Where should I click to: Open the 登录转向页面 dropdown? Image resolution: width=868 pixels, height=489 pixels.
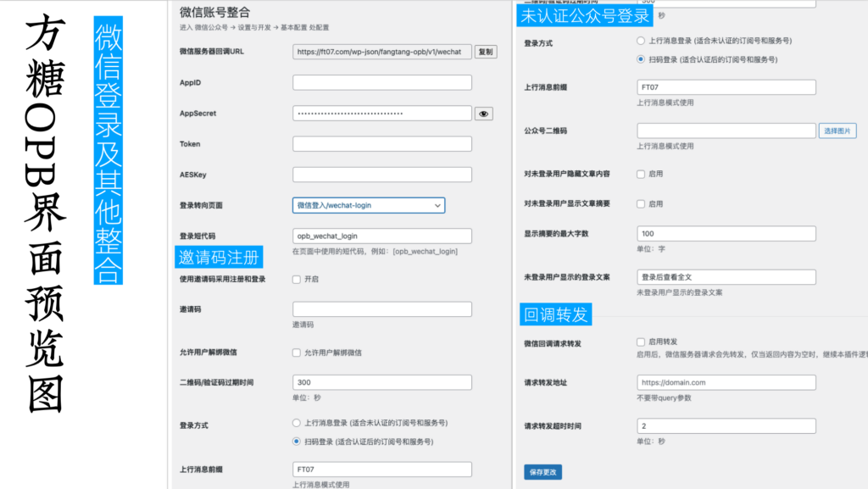pos(368,205)
